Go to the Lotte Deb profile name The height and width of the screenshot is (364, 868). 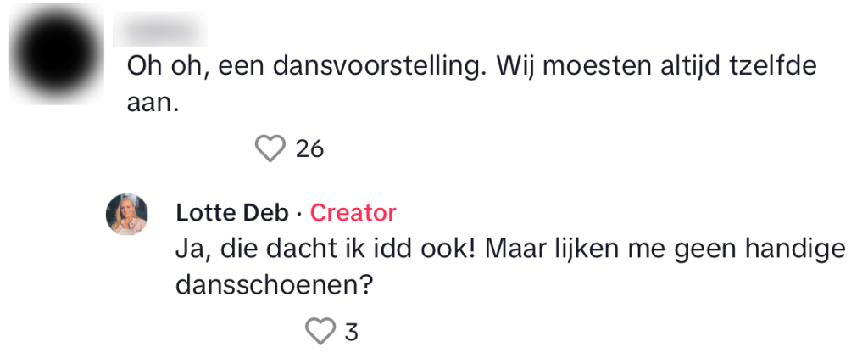click(x=231, y=212)
